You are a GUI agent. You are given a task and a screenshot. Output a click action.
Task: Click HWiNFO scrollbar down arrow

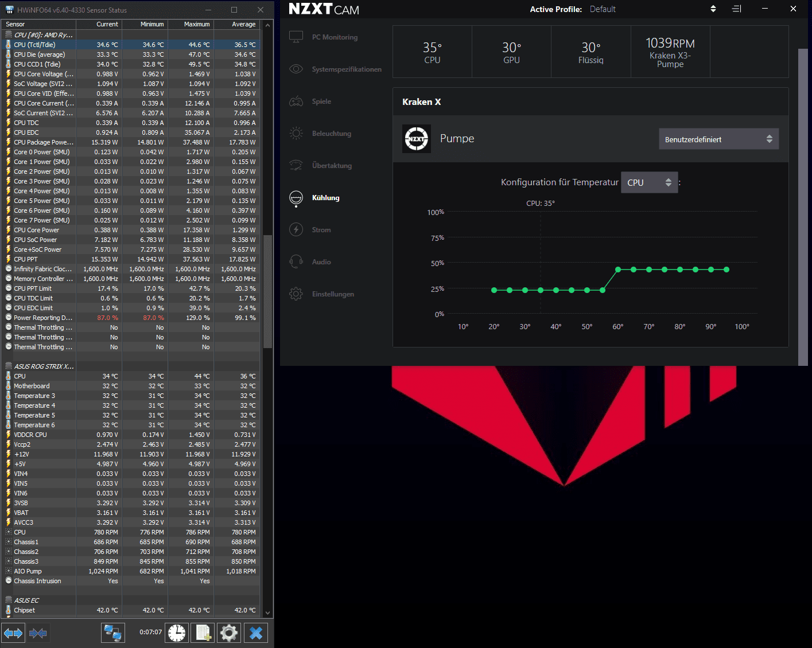(267, 612)
